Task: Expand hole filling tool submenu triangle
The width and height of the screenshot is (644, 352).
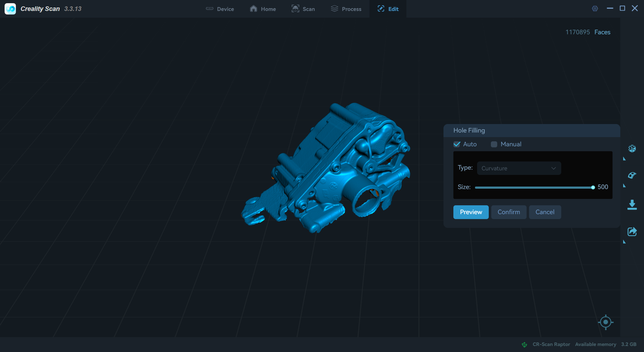Action: click(624, 186)
